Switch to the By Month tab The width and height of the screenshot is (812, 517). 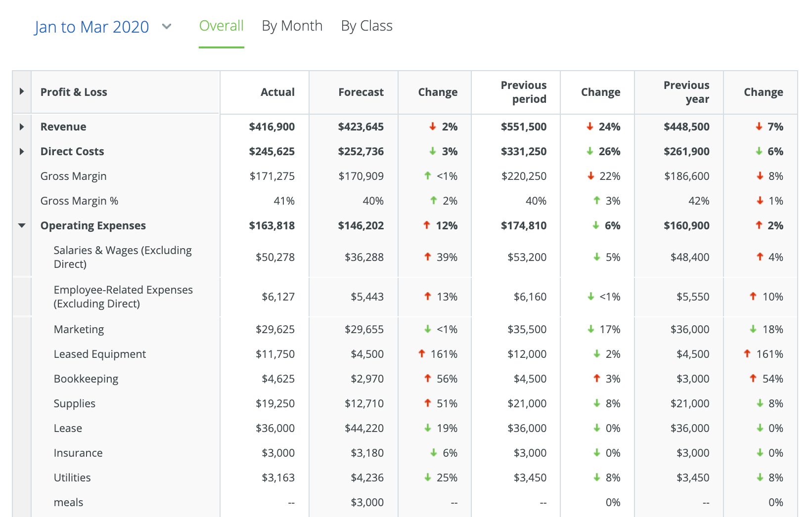292,26
